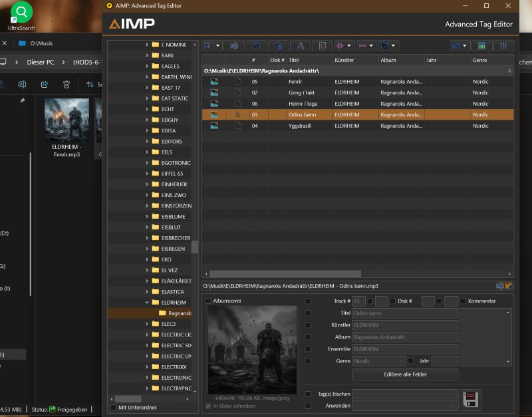Image resolution: width=532 pixels, height=417 pixels.
Task: Check the Kommentar checkbox
Action: (x=463, y=301)
